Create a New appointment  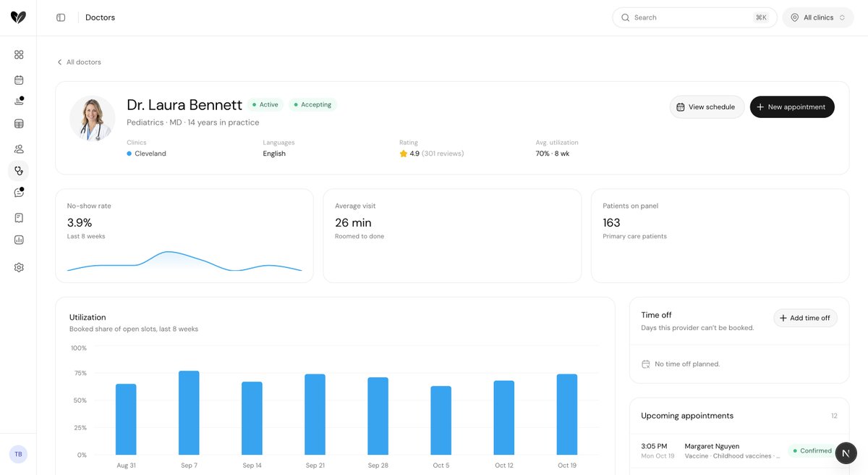pos(792,107)
